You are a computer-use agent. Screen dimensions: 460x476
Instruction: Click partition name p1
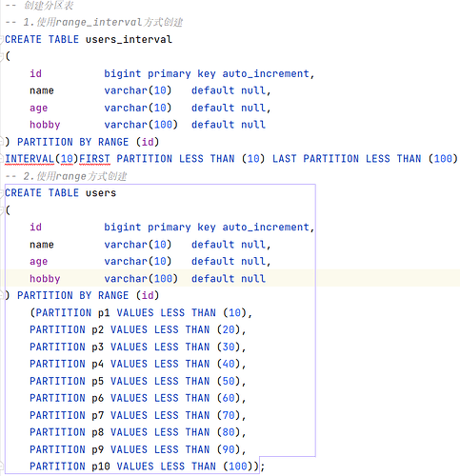(104, 313)
